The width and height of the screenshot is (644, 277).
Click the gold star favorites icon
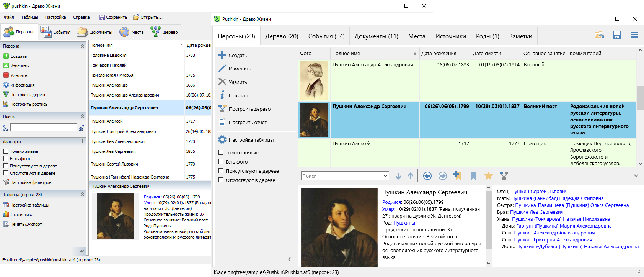[x=488, y=176]
